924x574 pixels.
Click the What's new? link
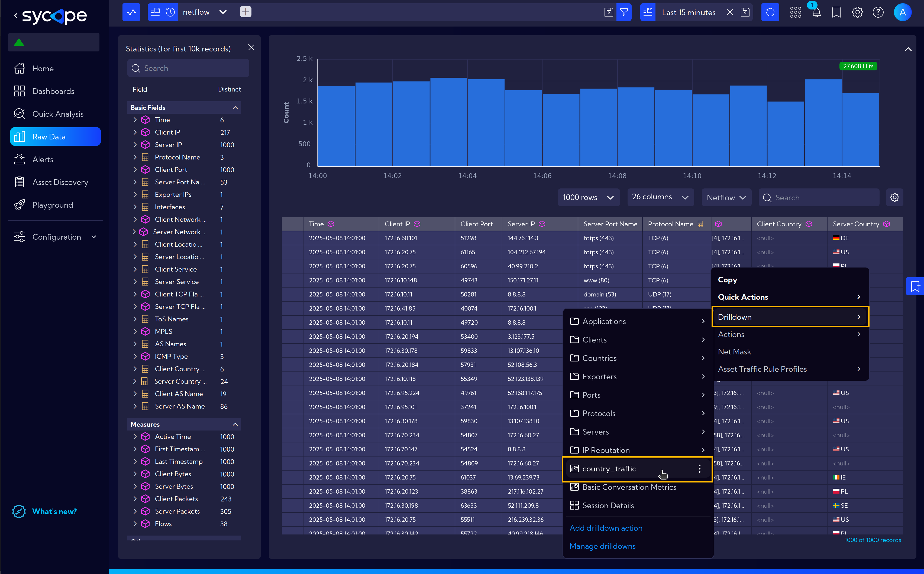pyautogui.click(x=54, y=511)
